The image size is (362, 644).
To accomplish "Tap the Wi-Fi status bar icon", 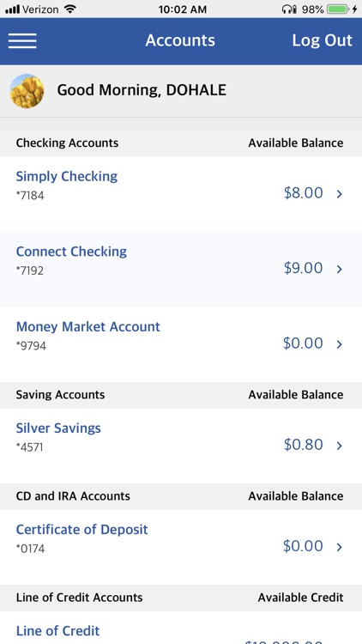I will tap(70, 9).
